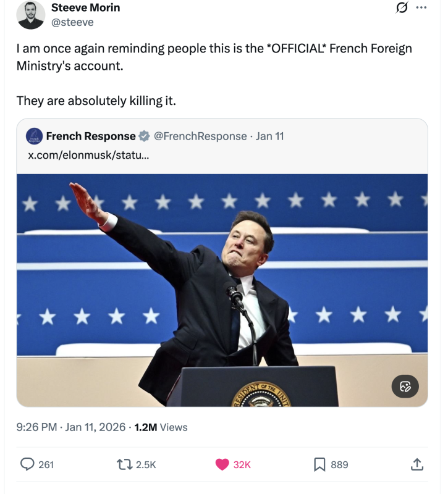Click the 9:26 PM · Jan 11, 2026 timestamp
448x494 pixels.
coord(70,427)
